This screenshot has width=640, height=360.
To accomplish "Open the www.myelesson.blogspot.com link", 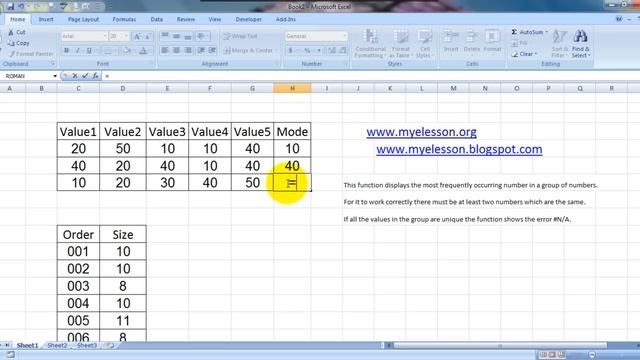I will click(459, 149).
